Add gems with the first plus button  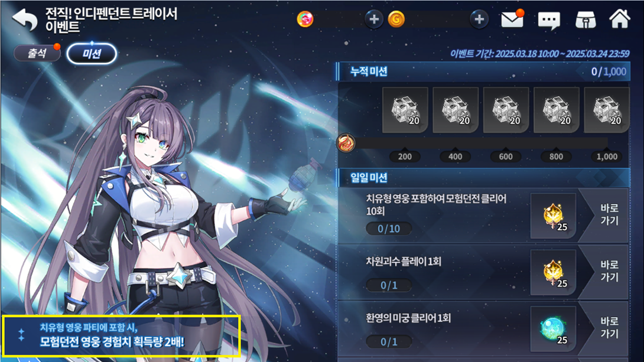(x=374, y=19)
